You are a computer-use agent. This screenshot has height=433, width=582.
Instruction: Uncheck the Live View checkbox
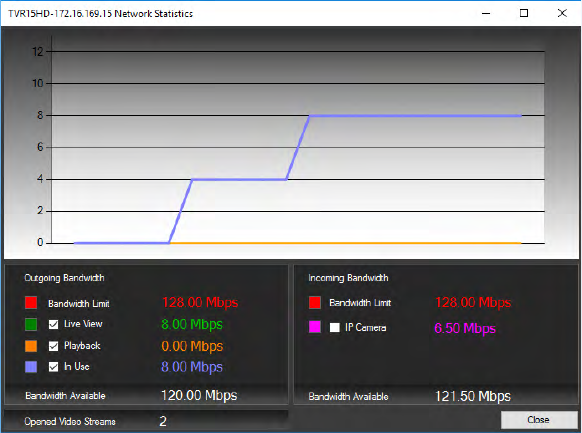pos(53,325)
